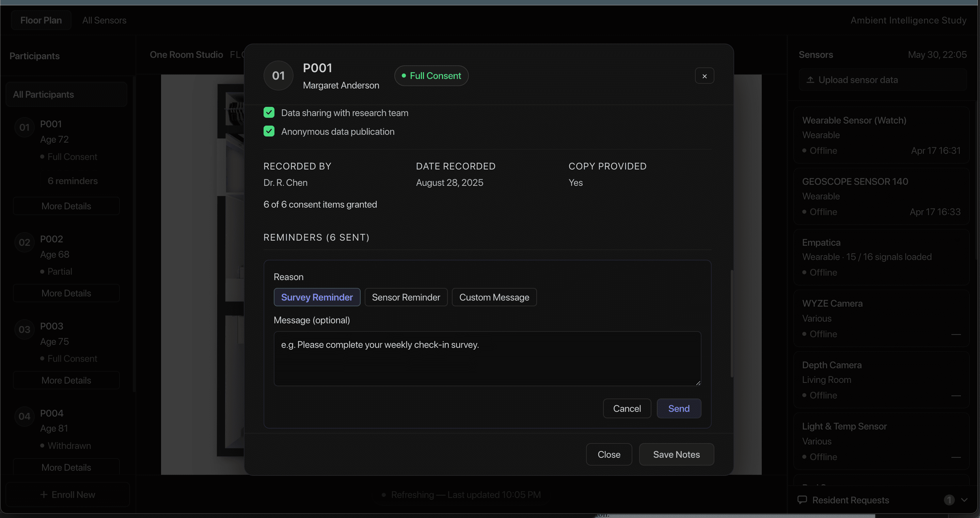Click the May 30, 22:05 timestamp
The width and height of the screenshot is (980, 518).
point(937,54)
